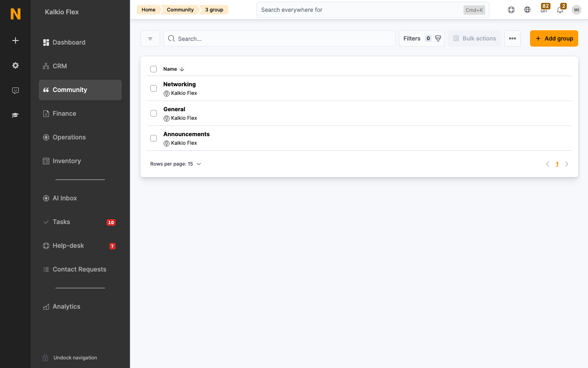Open the WI user avatar

point(577,10)
